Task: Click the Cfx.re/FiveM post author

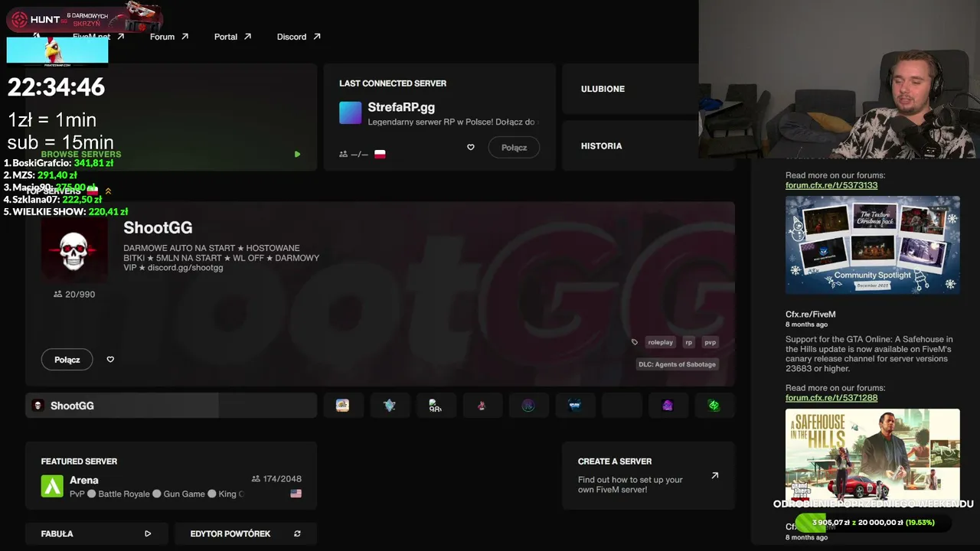Action: (x=811, y=315)
